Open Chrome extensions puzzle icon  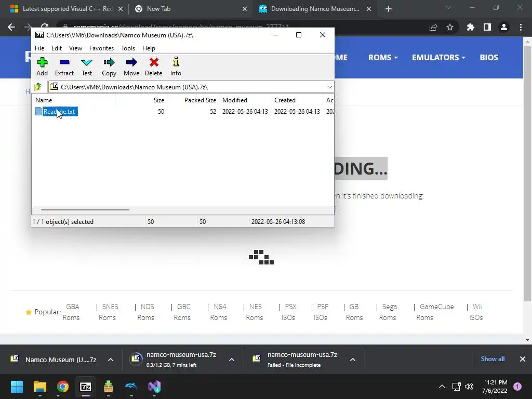[x=471, y=27]
